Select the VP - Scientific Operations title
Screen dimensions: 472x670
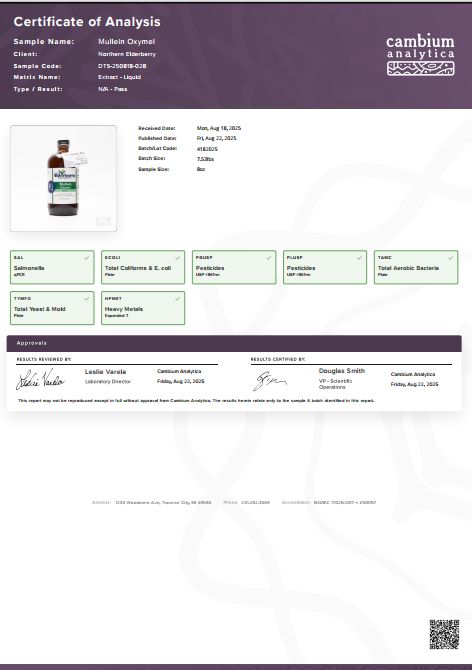tap(336, 384)
